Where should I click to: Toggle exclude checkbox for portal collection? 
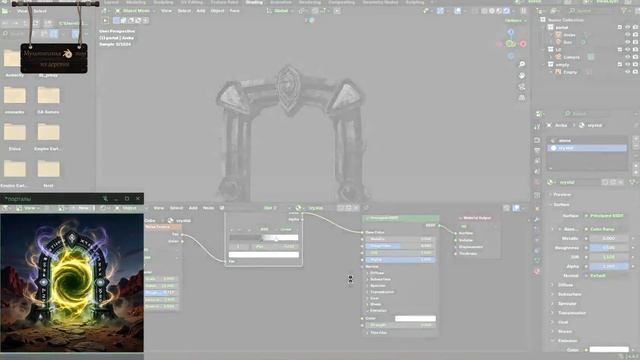pos(620,27)
